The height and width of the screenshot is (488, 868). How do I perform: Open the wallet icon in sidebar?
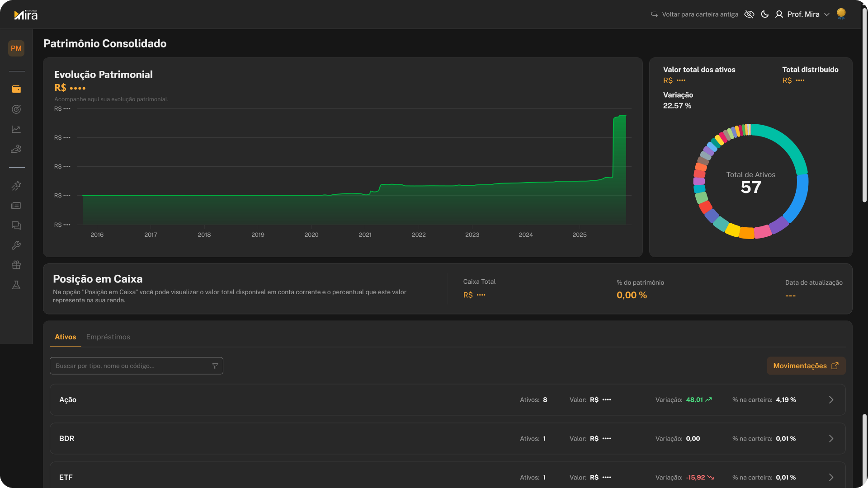(16, 89)
